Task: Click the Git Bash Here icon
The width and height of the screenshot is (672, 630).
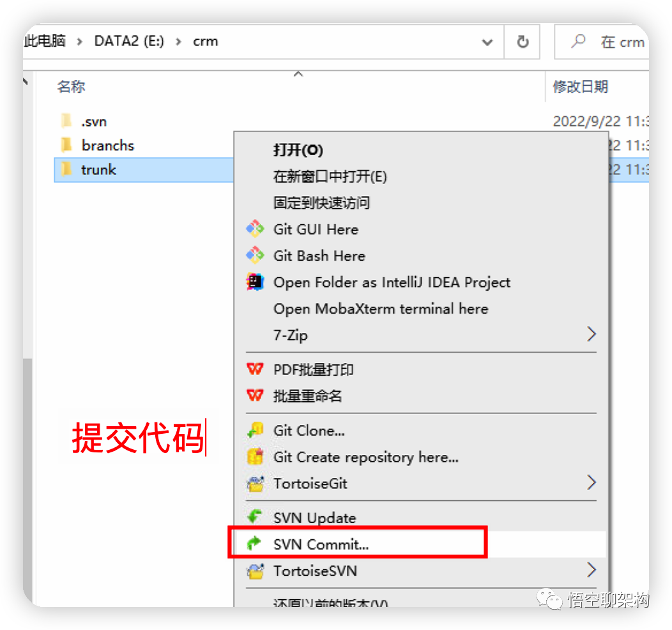Action: click(x=255, y=256)
